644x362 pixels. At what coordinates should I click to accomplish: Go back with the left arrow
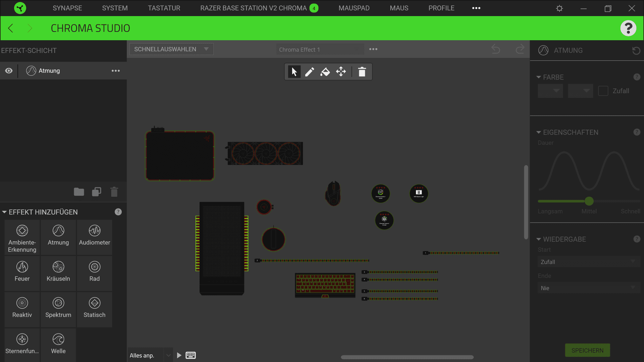tap(11, 28)
